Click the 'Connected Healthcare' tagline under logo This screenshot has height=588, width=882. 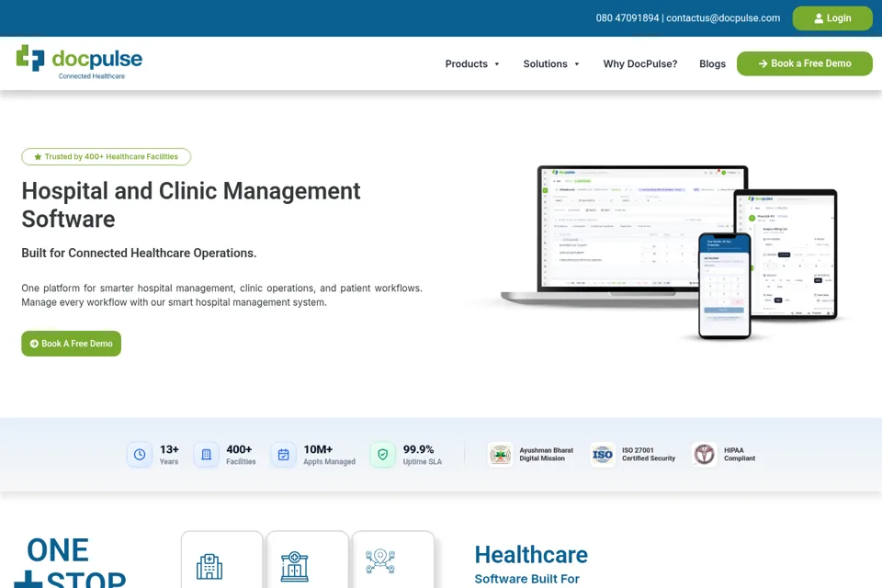[92, 76]
